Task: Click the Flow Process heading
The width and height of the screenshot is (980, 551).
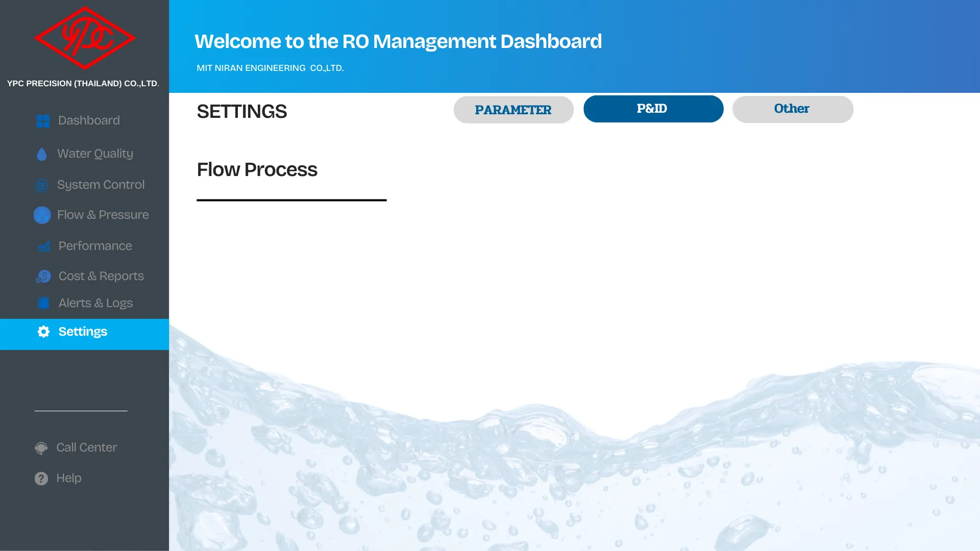Action: pyautogui.click(x=257, y=169)
